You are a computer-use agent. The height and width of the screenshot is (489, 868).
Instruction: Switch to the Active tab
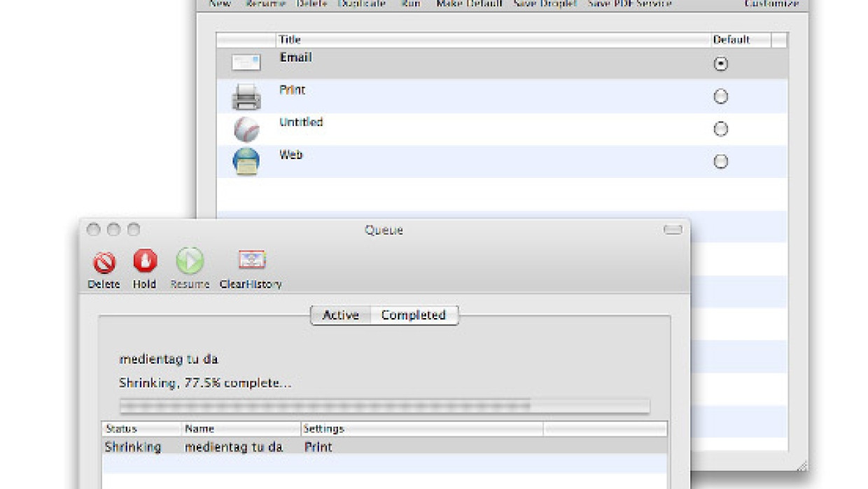tap(340, 315)
